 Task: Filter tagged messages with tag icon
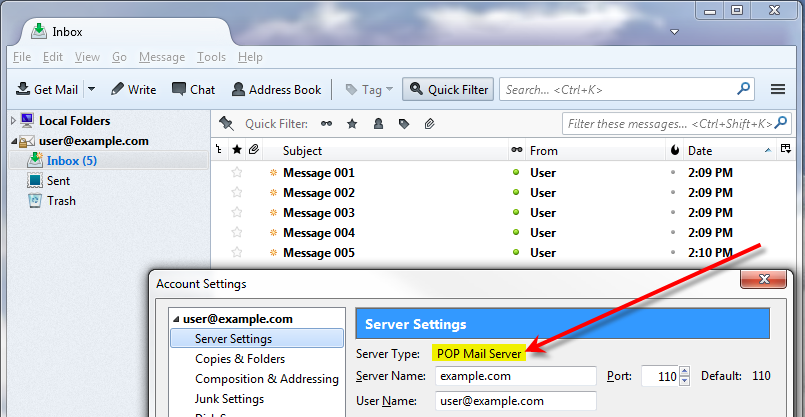coord(404,124)
